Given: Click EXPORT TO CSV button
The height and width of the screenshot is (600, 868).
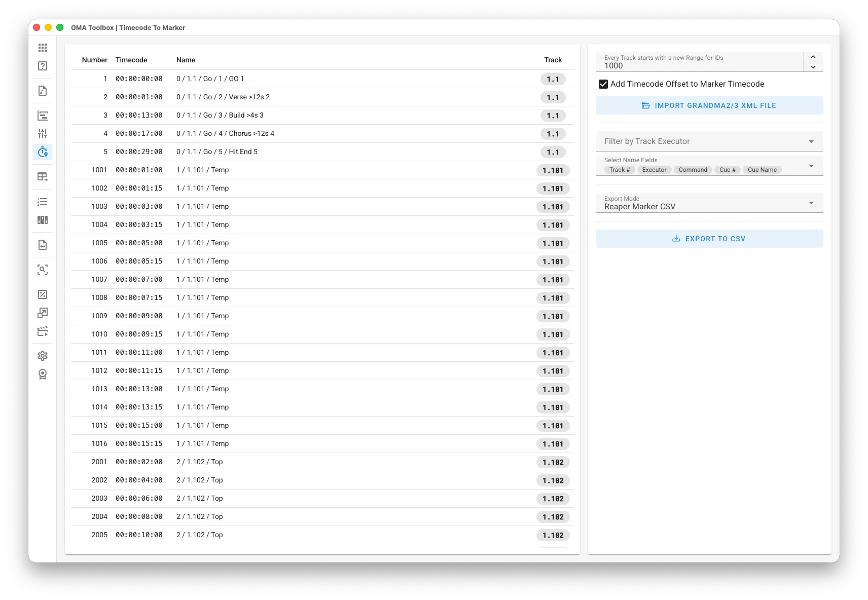Looking at the screenshot, I should [709, 238].
